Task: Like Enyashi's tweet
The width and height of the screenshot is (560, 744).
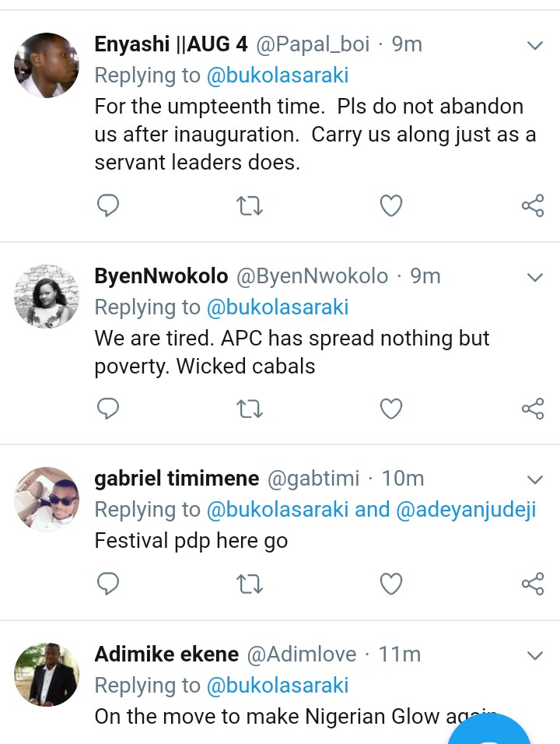Action: pyautogui.click(x=390, y=205)
